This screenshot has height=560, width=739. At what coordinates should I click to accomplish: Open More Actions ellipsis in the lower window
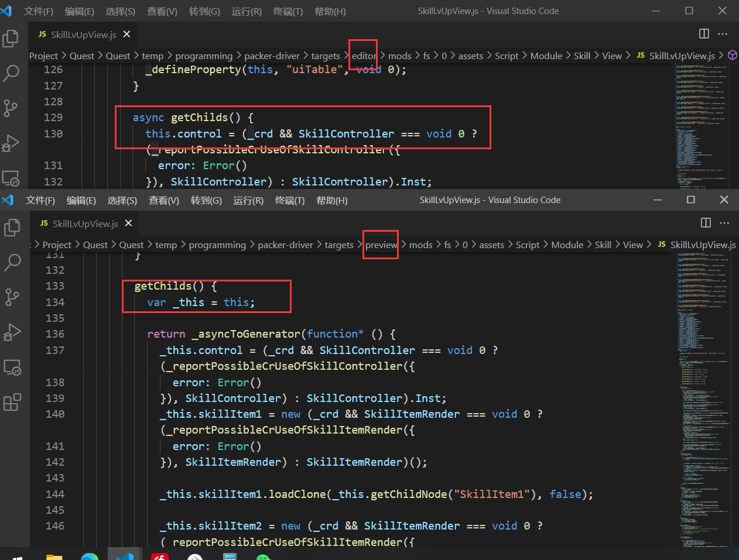[725, 223]
